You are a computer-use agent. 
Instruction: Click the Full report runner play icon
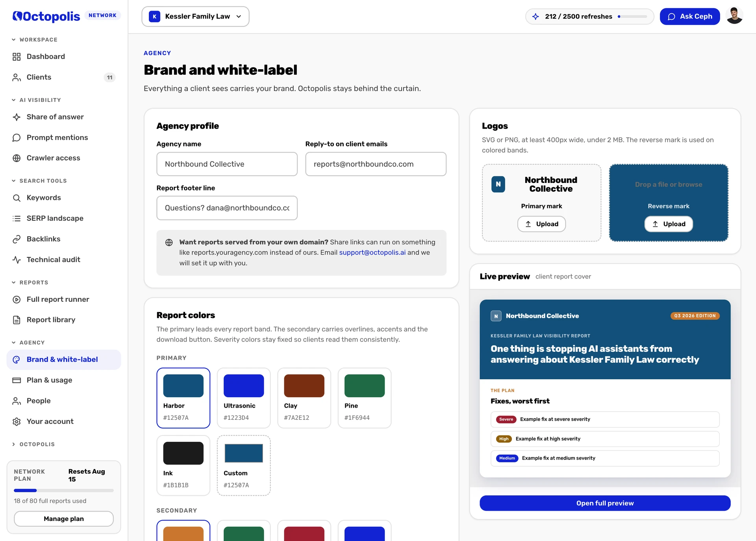(x=17, y=299)
